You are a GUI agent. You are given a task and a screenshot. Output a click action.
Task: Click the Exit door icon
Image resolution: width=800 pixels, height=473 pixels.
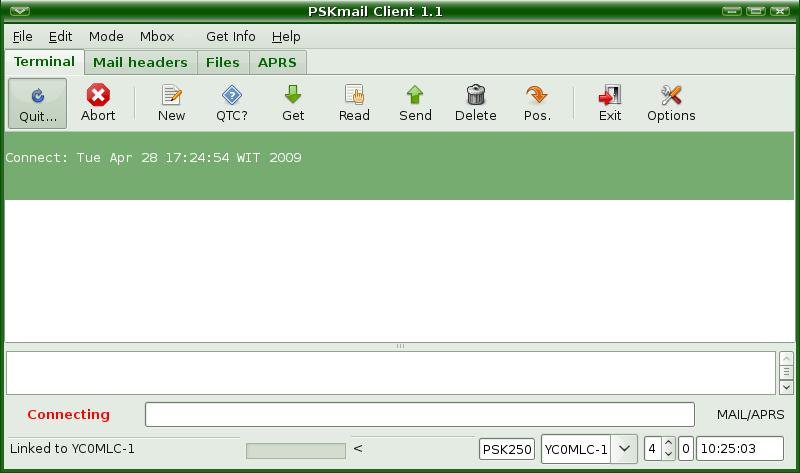click(610, 95)
